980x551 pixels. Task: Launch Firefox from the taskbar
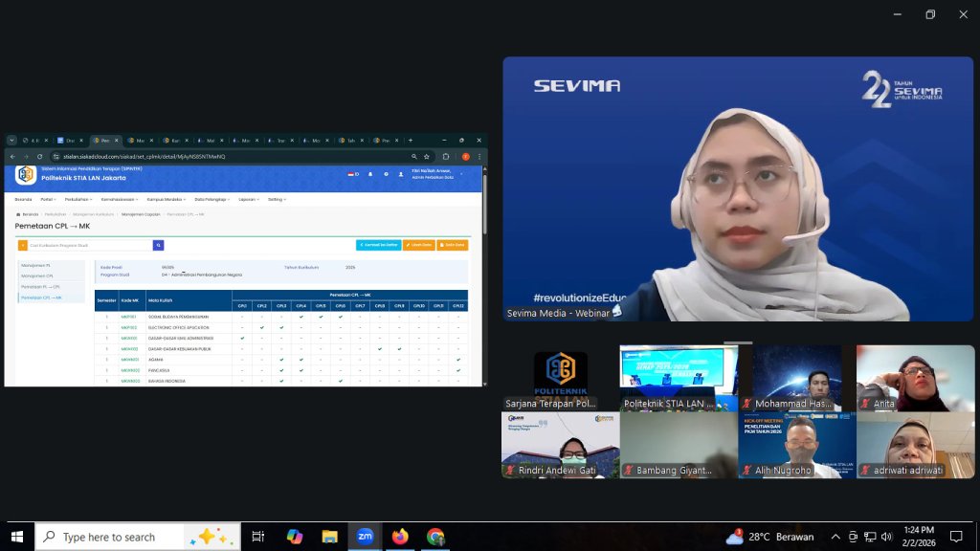point(400,537)
